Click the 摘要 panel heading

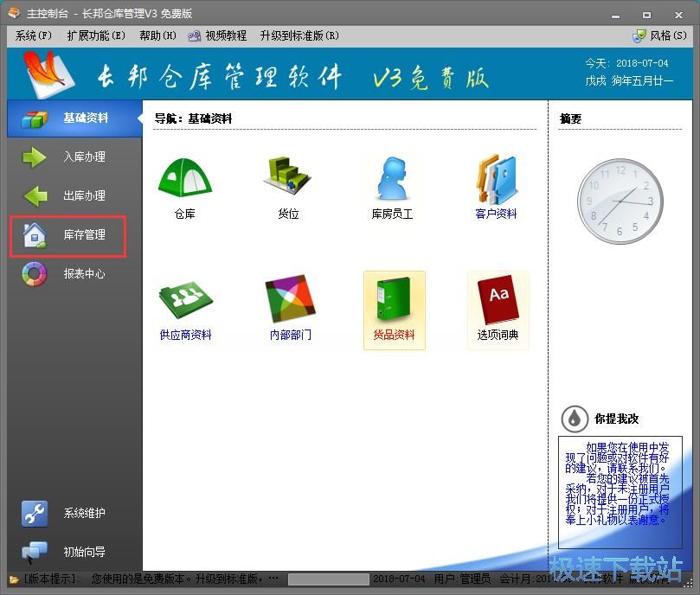[x=570, y=118]
